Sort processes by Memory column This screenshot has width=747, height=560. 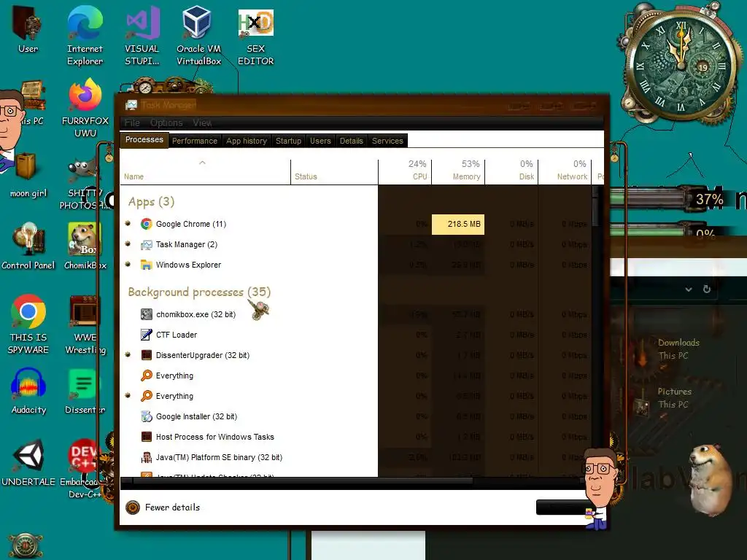458,172
